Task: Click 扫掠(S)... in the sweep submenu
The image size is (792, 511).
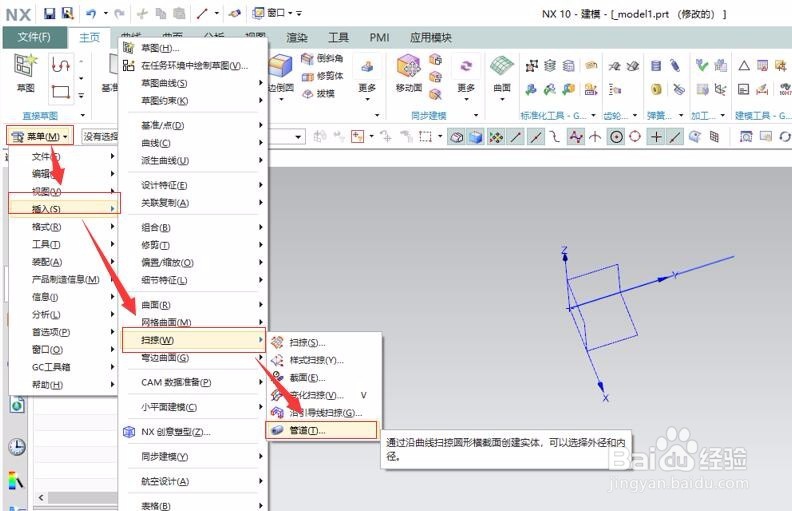Action: click(307, 343)
